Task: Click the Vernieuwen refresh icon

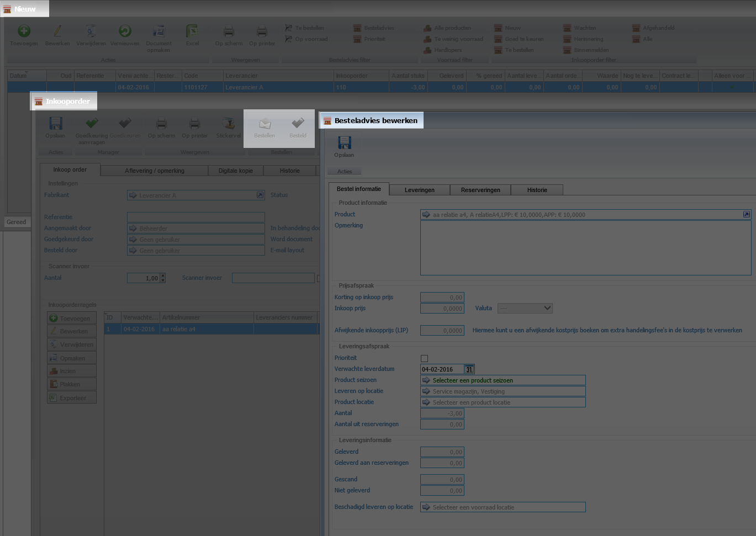Action: [x=125, y=31]
